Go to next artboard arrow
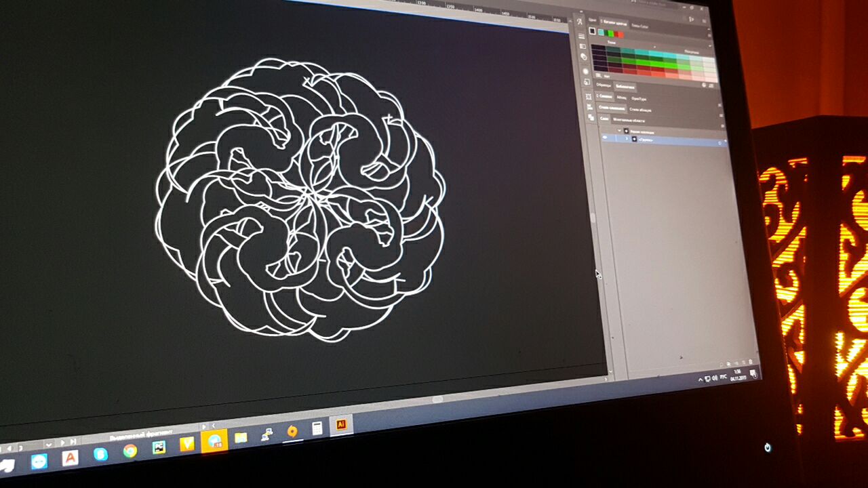This screenshot has width=868, height=488. tap(62, 443)
